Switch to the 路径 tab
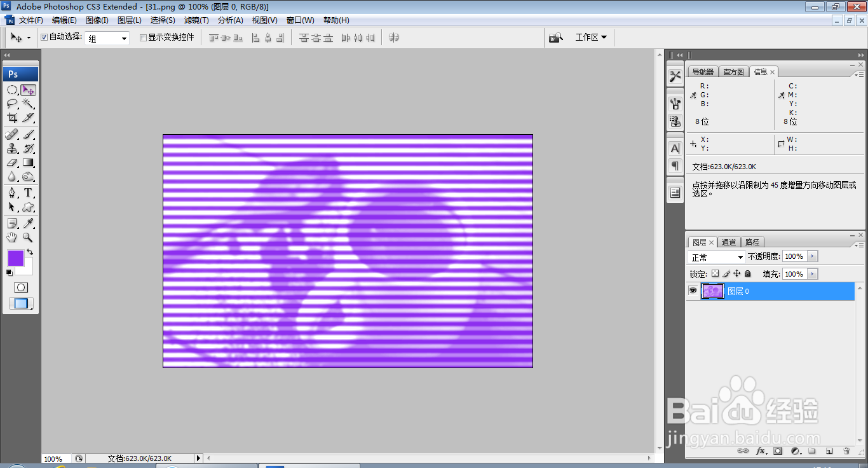 coord(752,242)
